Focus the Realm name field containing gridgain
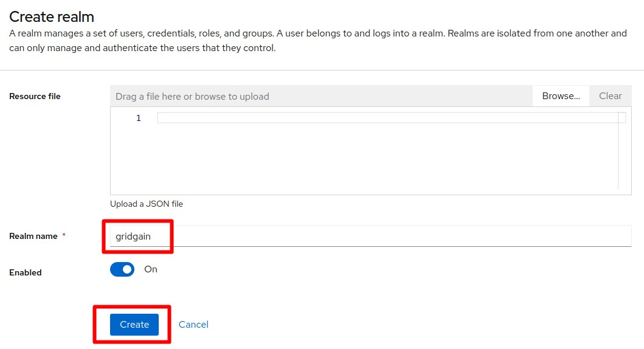Image resolution: width=644 pixels, height=349 pixels. click(x=370, y=236)
